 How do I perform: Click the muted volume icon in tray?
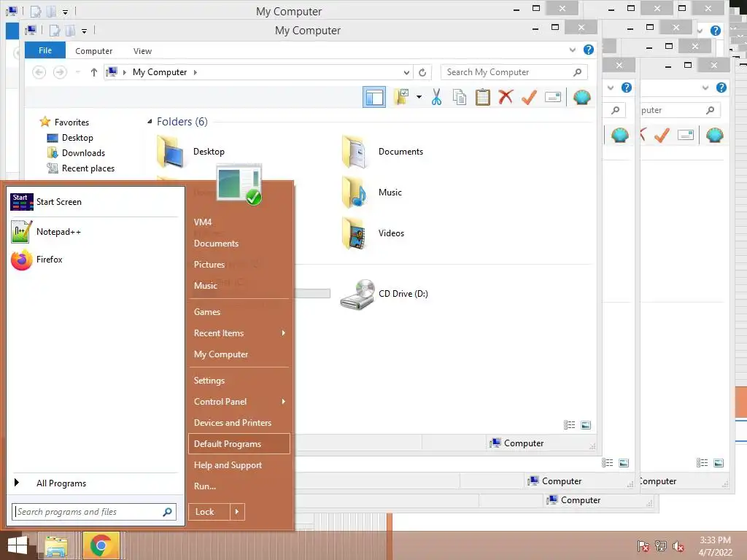[x=678, y=546]
